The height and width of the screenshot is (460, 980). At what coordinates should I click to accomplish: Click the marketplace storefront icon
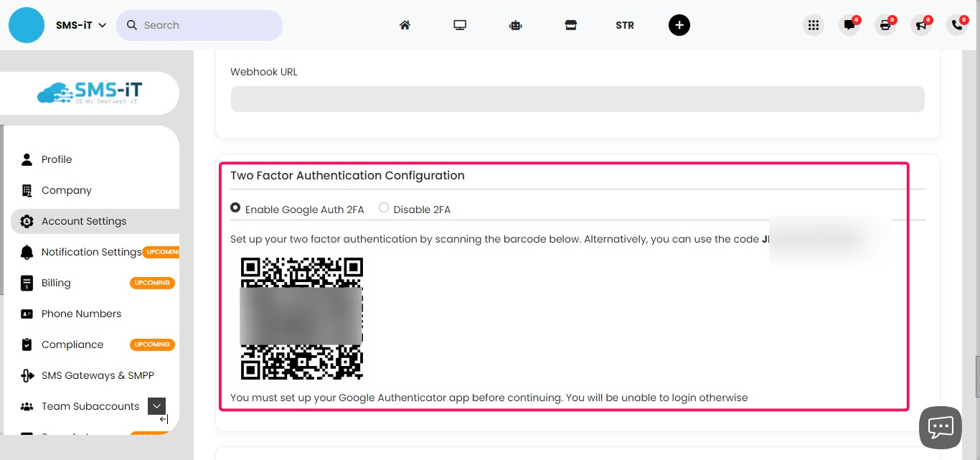click(x=570, y=24)
